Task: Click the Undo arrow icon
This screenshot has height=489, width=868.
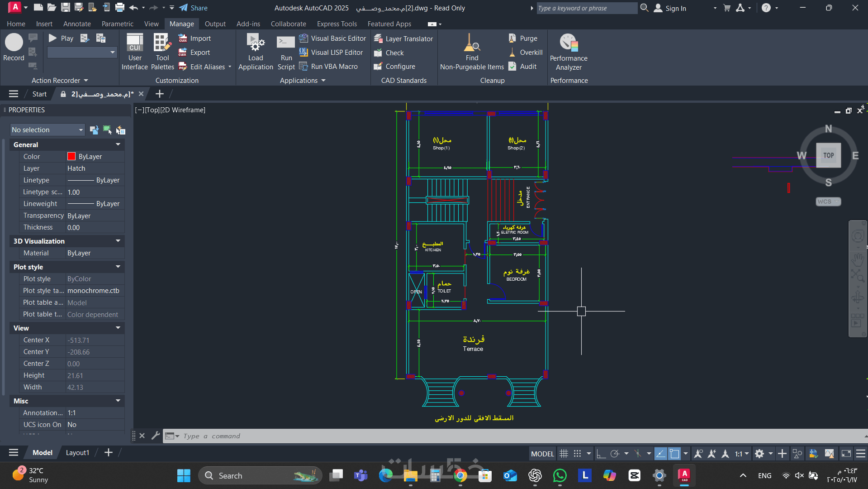Action: [133, 8]
